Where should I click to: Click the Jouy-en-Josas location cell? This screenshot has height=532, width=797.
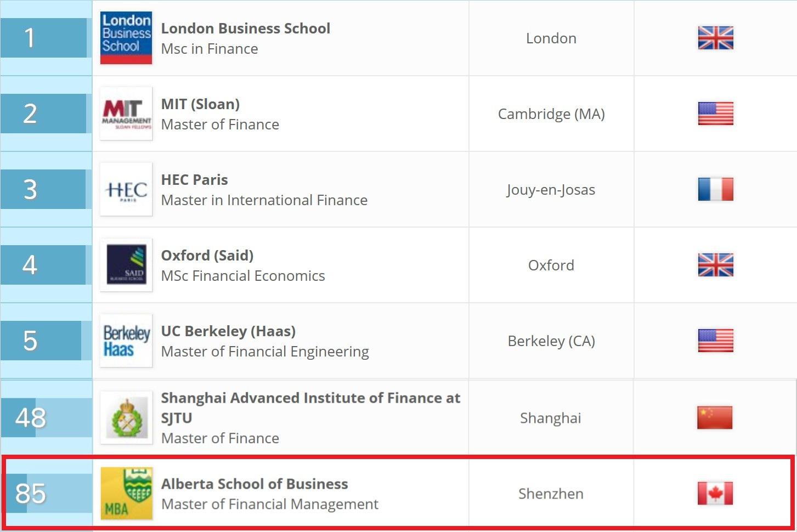click(551, 190)
